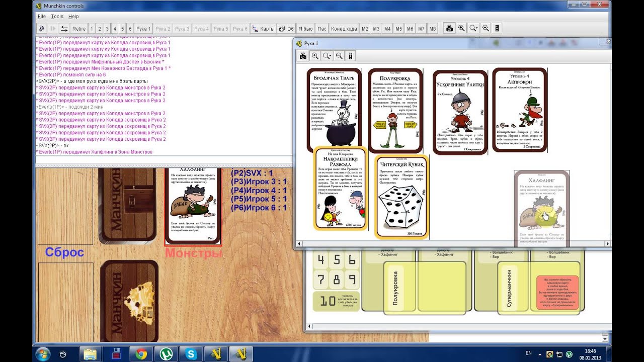This screenshot has height=362, width=644.
Task: Zoom out inside Рука 1 window
Action: [x=339, y=56]
